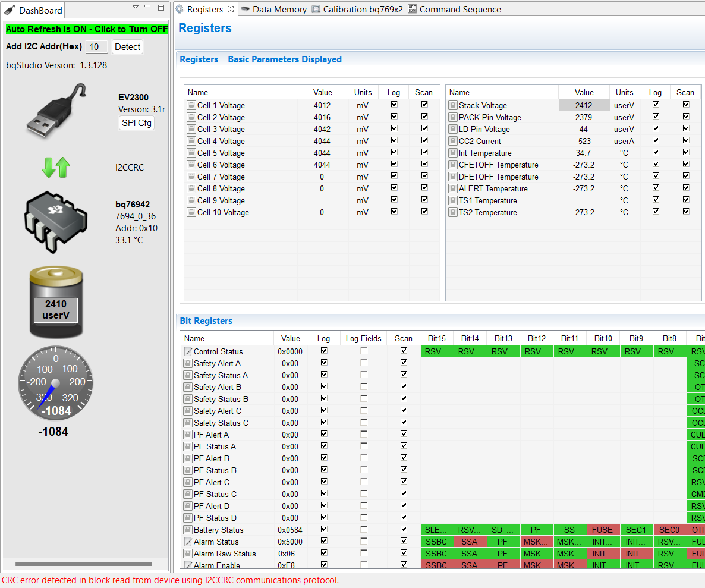Viewport: 705px width, 588px height.
Task: Click the pencil icon beside Control Status
Action: (188, 351)
